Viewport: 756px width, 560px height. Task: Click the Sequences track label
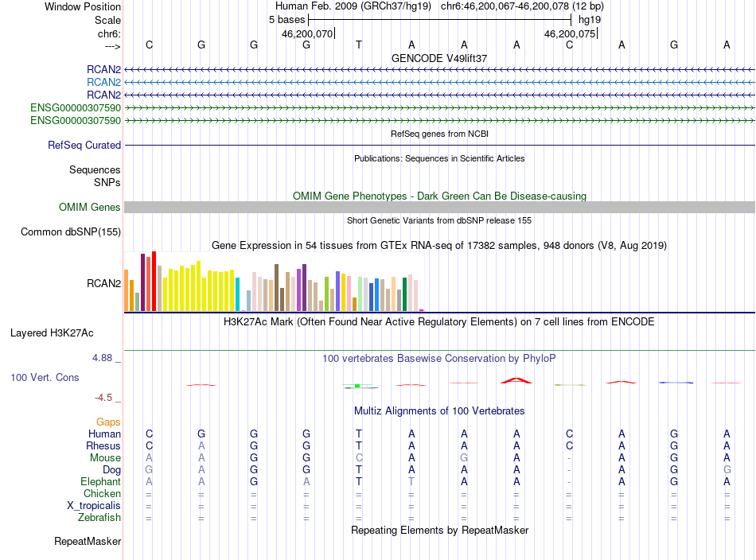click(x=95, y=169)
